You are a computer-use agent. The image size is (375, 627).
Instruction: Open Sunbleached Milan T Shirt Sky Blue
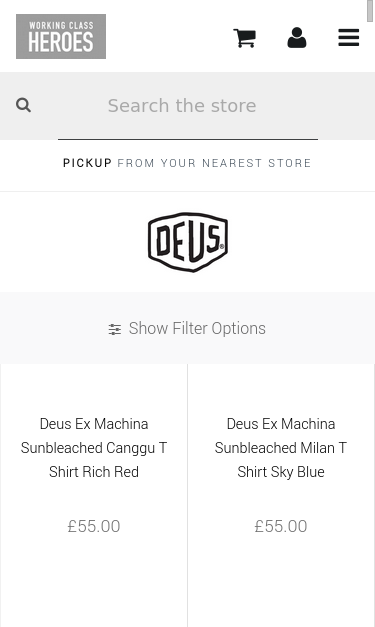(281, 448)
